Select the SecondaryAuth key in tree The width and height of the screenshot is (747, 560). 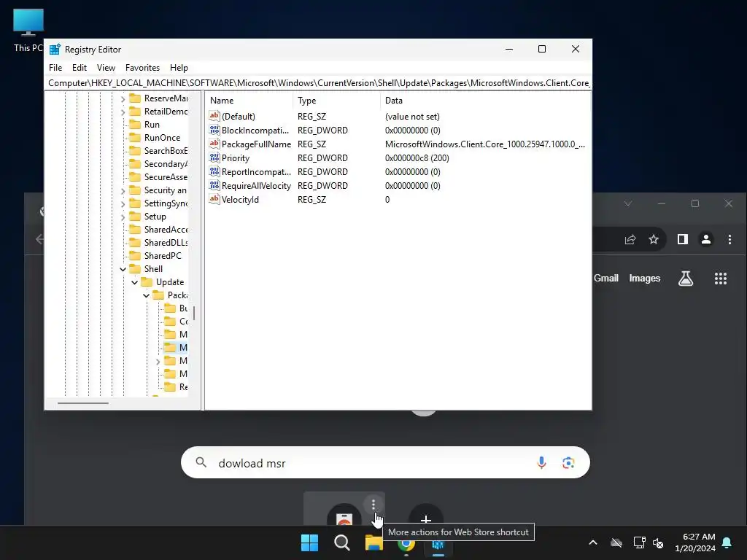(x=166, y=164)
